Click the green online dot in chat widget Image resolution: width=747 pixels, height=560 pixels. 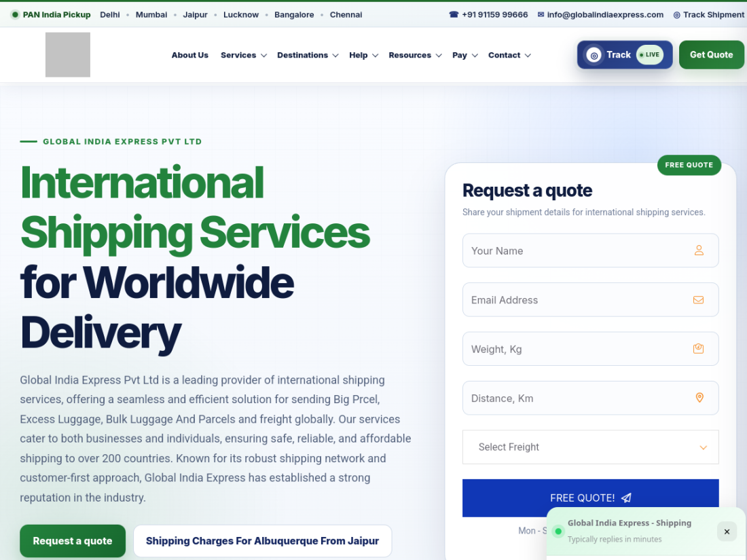558,531
